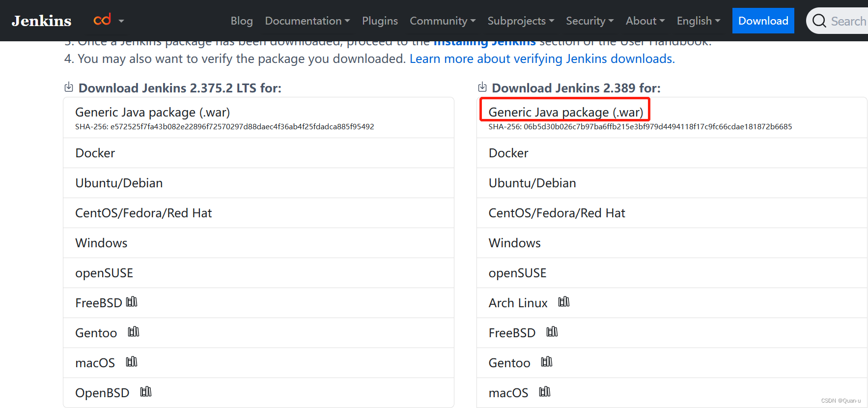Expand the Documentation menu
This screenshot has height=408, width=868.
[308, 21]
